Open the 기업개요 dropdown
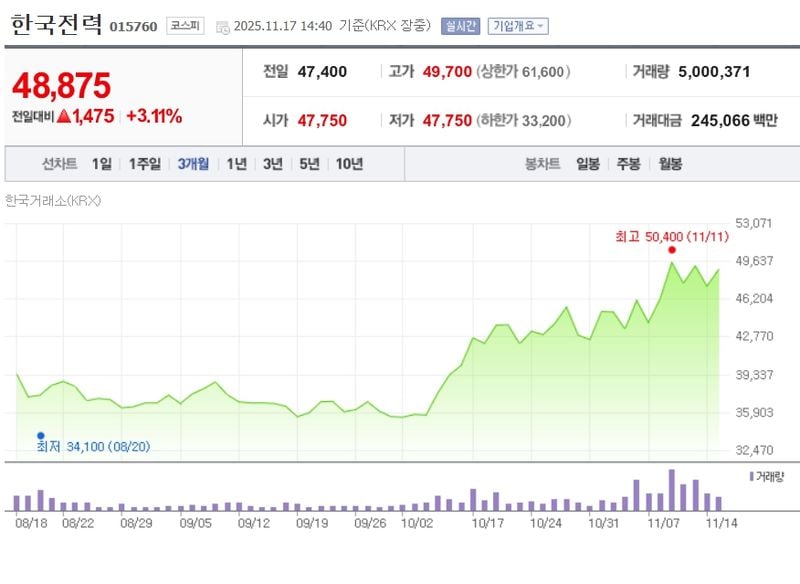Viewport: 800px width, 584px height. (x=517, y=26)
